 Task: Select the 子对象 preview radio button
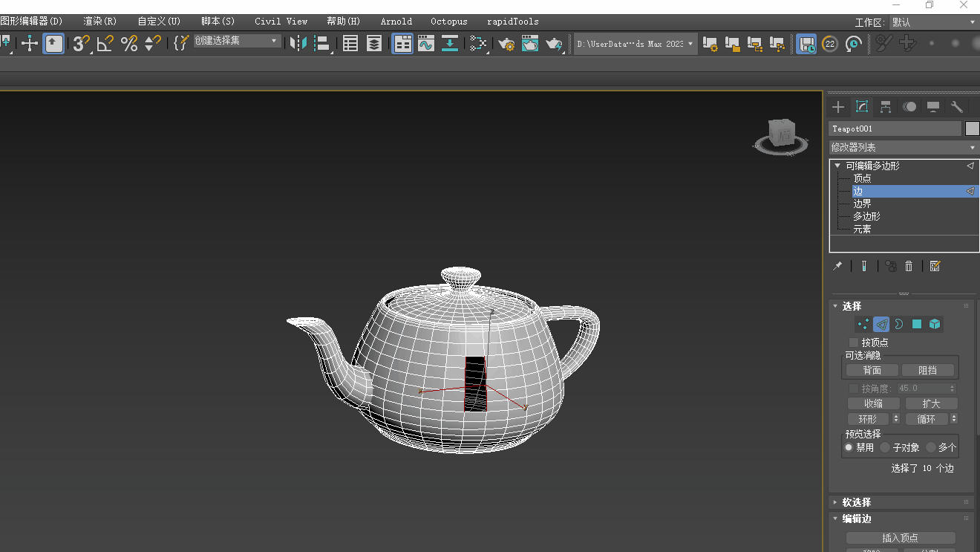pos(885,447)
